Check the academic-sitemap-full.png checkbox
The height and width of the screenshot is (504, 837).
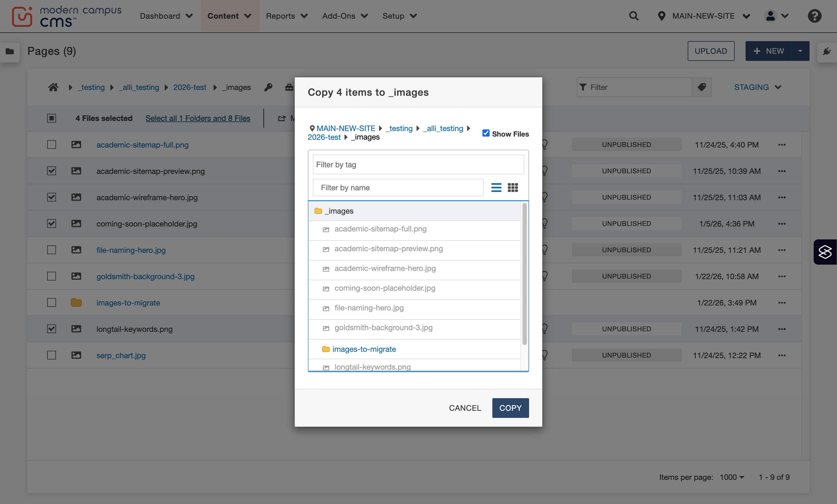pyautogui.click(x=51, y=145)
